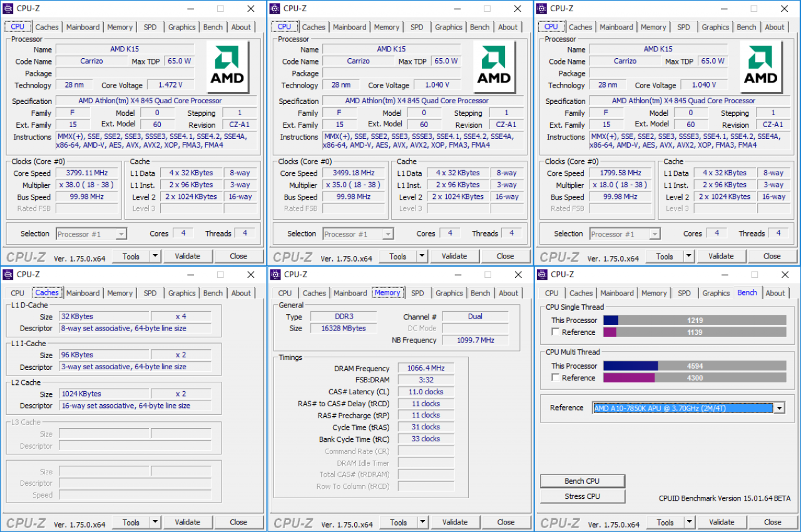Open Processor #1 selection in 3499.18 MHz window
Viewport: 801px width, 532px height.
(x=358, y=234)
